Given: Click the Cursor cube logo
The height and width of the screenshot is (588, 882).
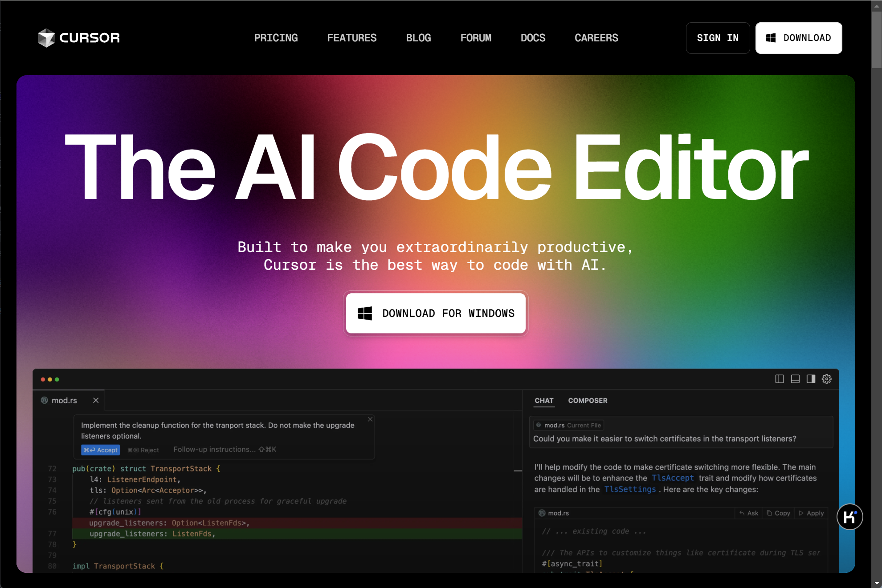Looking at the screenshot, I should pyautogui.click(x=46, y=38).
